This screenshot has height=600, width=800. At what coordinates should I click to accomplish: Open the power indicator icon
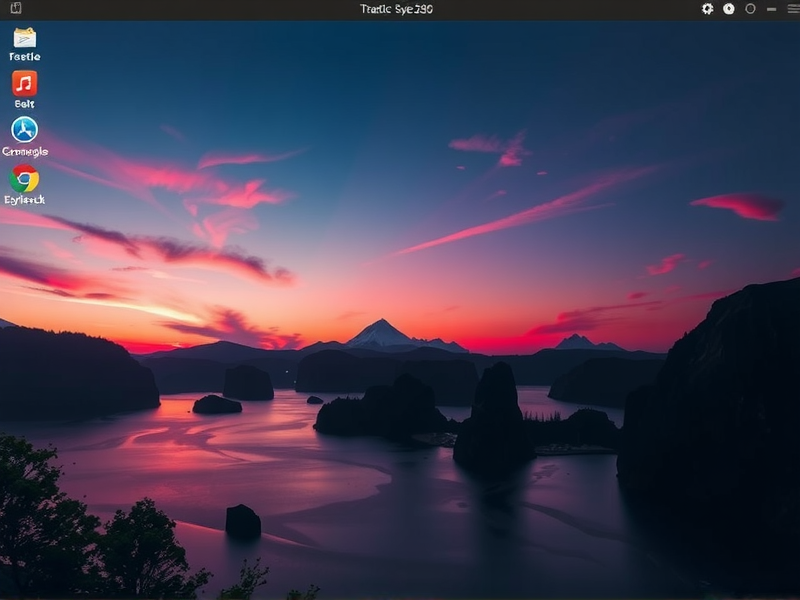728,9
